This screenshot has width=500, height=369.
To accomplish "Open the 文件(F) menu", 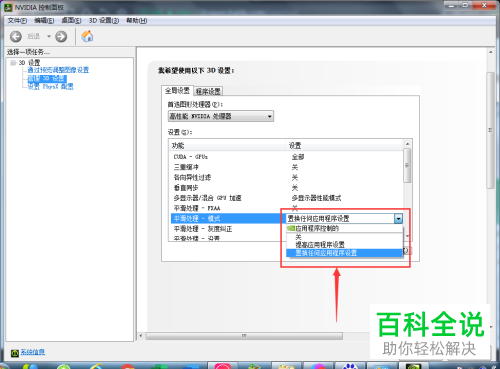I will (x=17, y=21).
